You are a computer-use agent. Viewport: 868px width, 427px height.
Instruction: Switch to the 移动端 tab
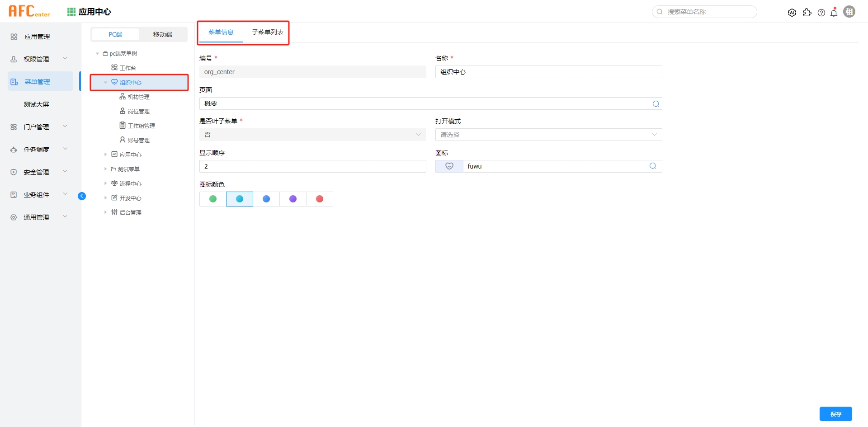pos(163,34)
